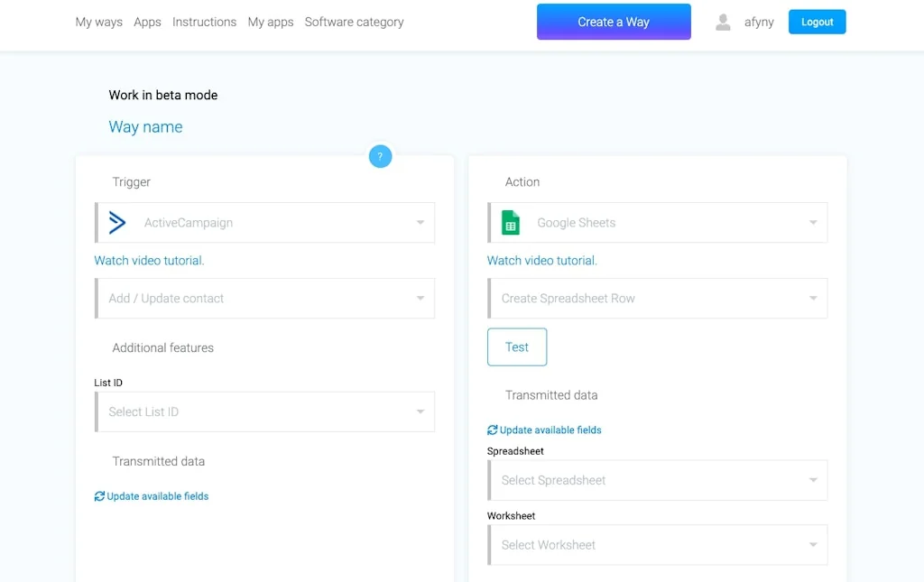This screenshot has width=924, height=582.
Task: Expand the Create Spreadsheet Row dropdown
Action: (x=812, y=299)
